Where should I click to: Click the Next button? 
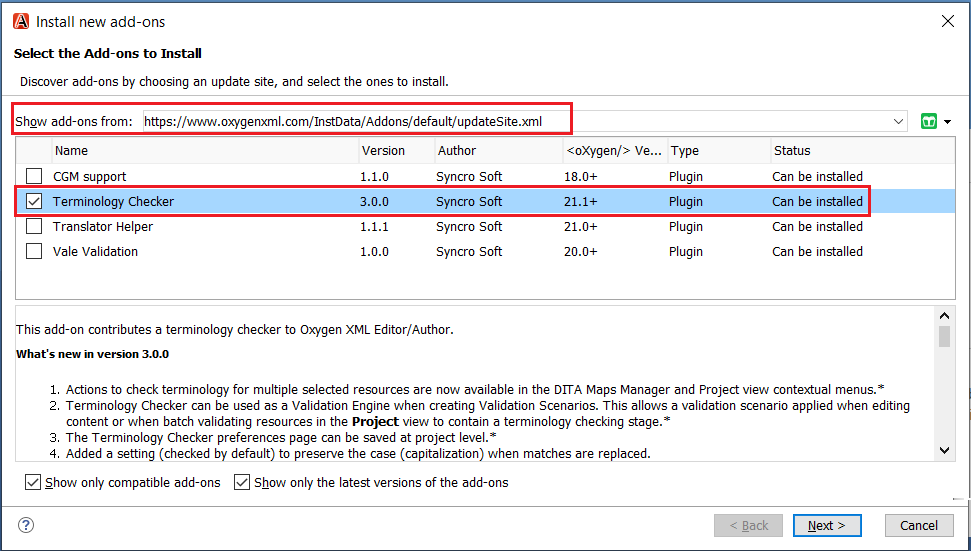tap(827, 526)
